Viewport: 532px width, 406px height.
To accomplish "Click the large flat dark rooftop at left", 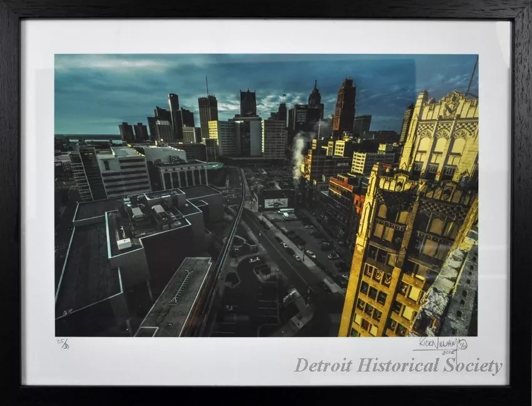I will point(86,269).
